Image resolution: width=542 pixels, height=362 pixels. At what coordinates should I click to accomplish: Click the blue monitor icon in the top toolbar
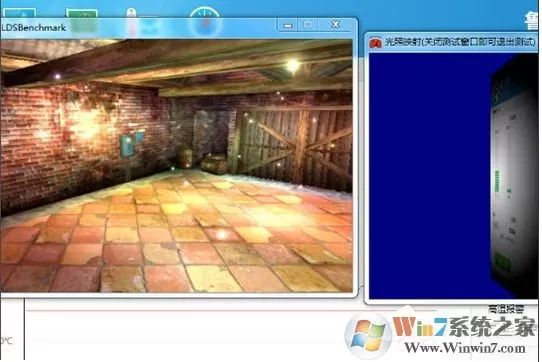click(19, 13)
